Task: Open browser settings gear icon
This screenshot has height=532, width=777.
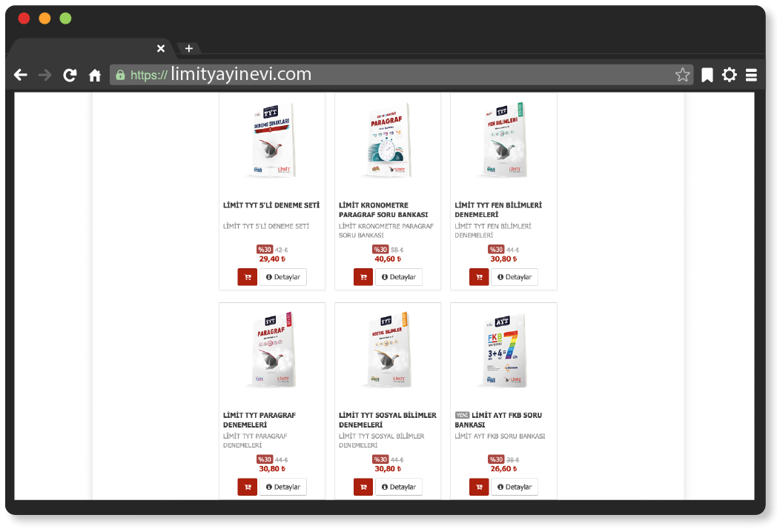Action: (730, 75)
